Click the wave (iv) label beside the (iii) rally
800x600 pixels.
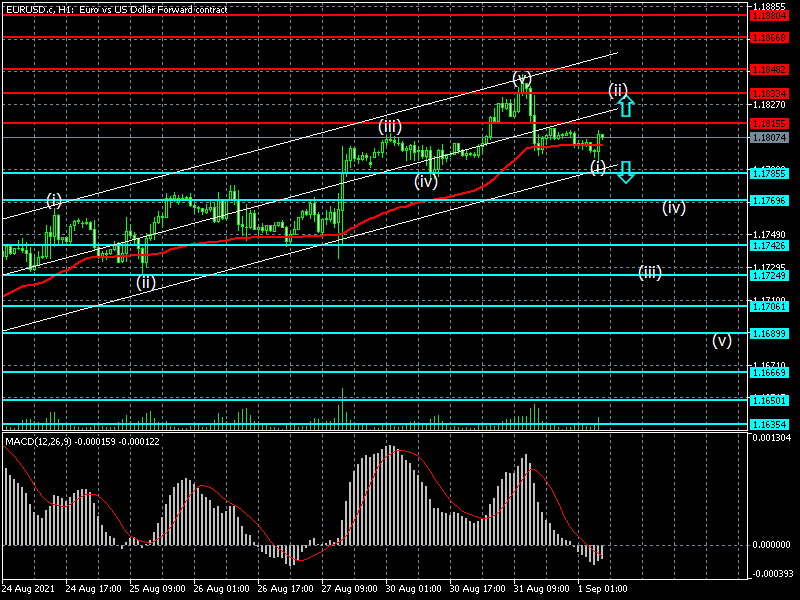427,181
